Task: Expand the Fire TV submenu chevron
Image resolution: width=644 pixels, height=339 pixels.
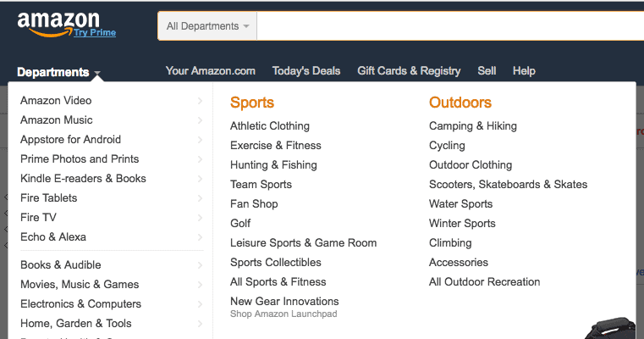Action: coord(200,218)
